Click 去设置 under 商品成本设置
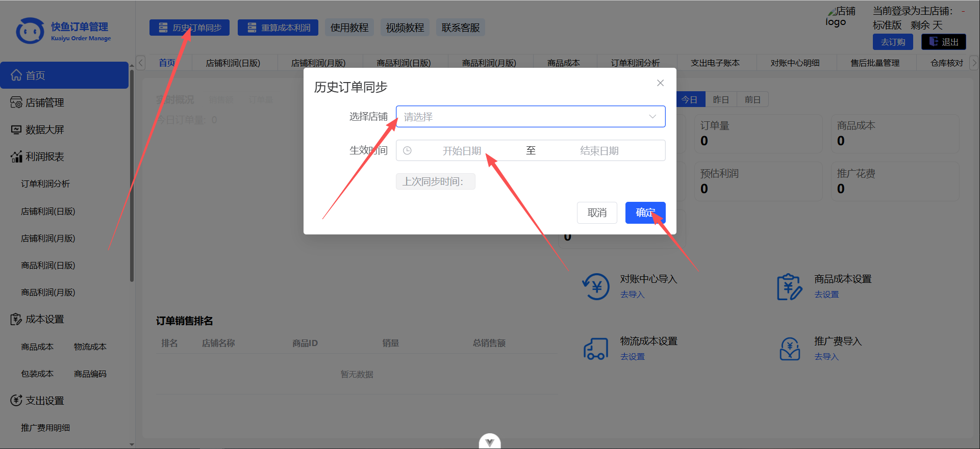Viewport: 980px width, 449px height. (x=826, y=295)
